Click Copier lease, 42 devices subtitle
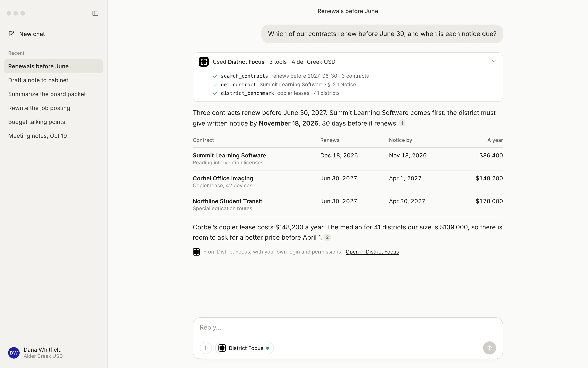 (222, 185)
